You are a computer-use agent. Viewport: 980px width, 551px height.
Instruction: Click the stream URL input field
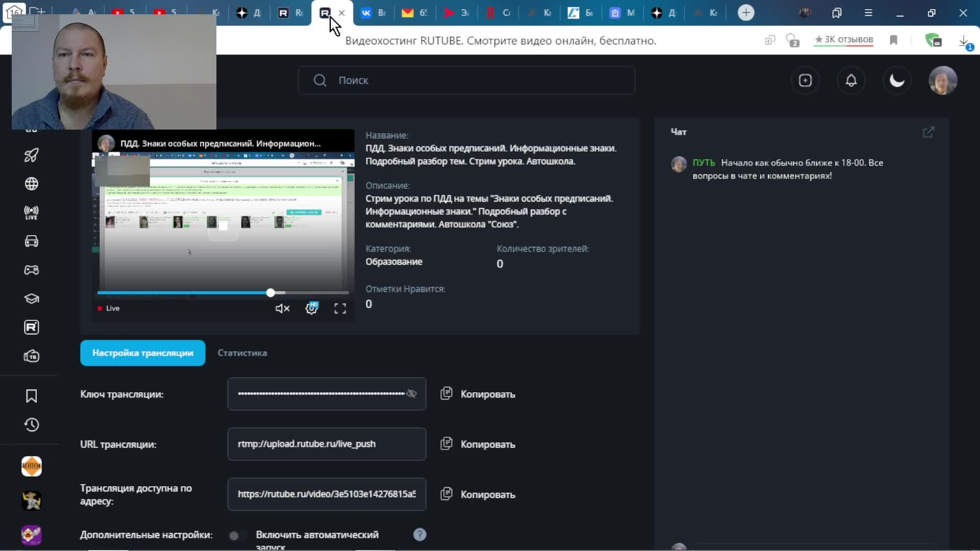[x=327, y=444]
